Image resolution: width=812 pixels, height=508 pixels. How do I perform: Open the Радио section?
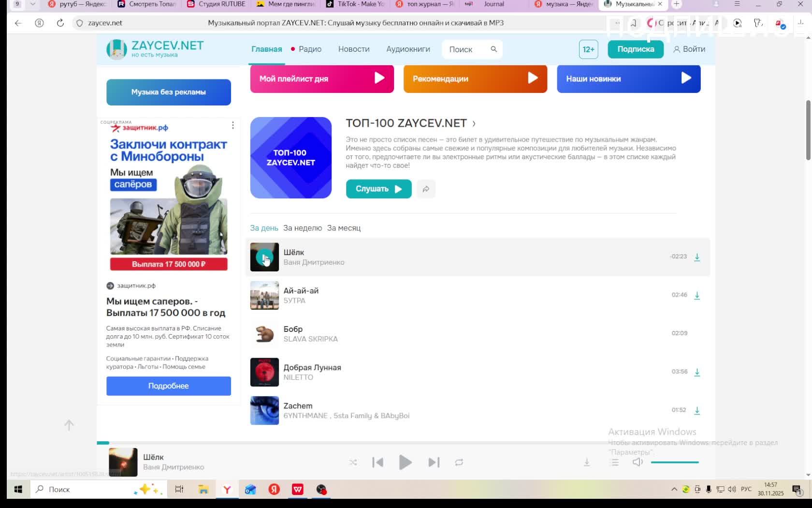pos(310,49)
